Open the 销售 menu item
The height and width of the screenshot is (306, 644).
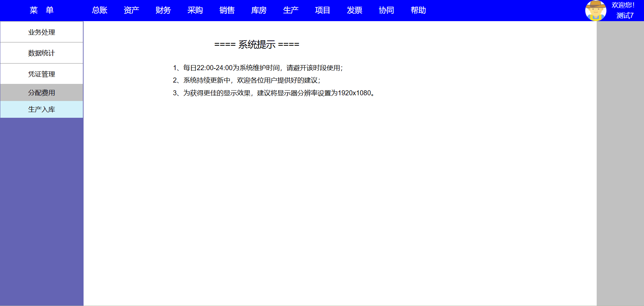pos(227,10)
